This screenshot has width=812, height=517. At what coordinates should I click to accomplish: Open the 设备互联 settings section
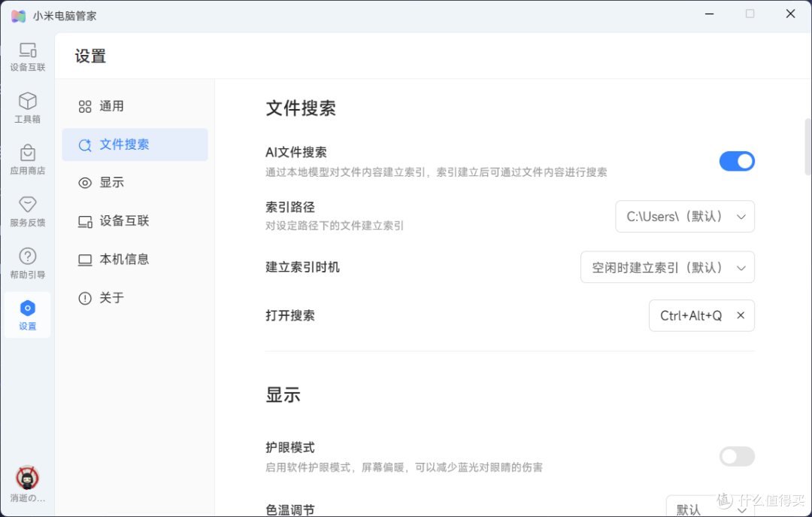point(135,221)
